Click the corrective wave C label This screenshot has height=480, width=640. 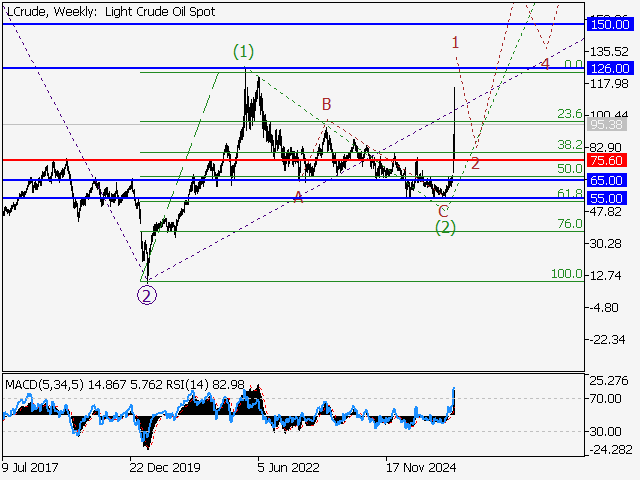point(443,210)
